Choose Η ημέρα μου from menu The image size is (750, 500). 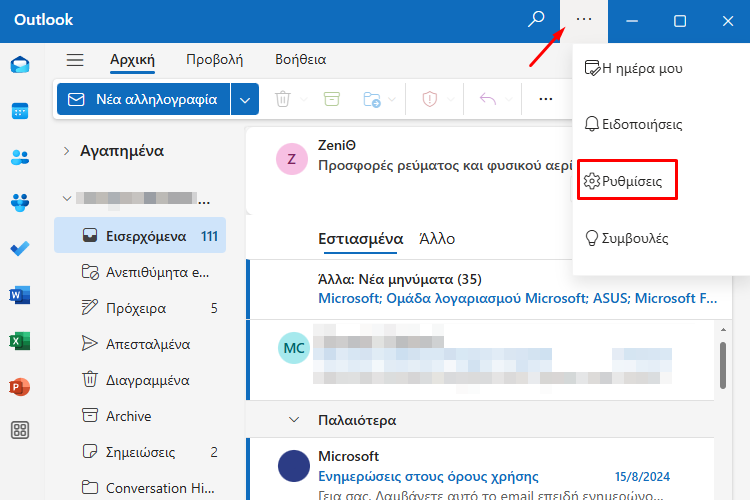633,68
